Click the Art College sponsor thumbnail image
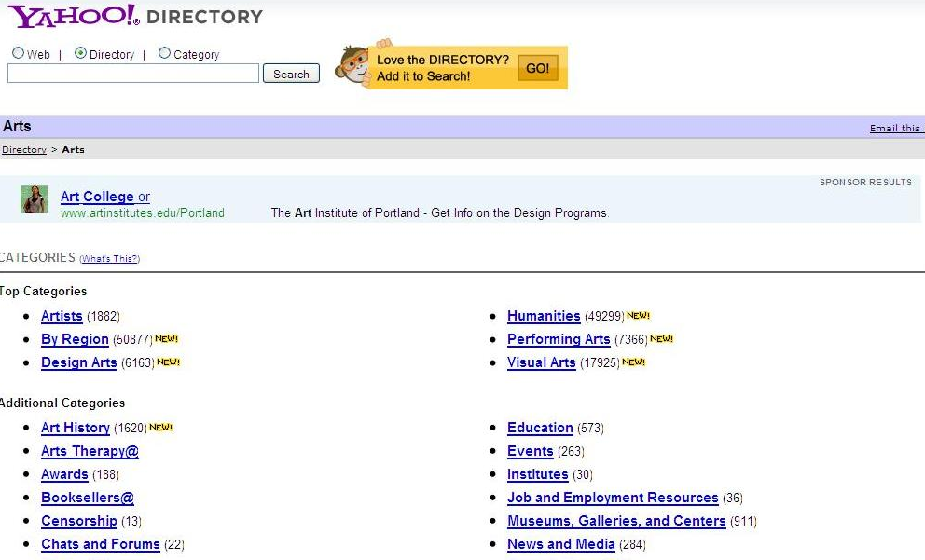The width and height of the screenshot is (925, 560). pos(35,200)
